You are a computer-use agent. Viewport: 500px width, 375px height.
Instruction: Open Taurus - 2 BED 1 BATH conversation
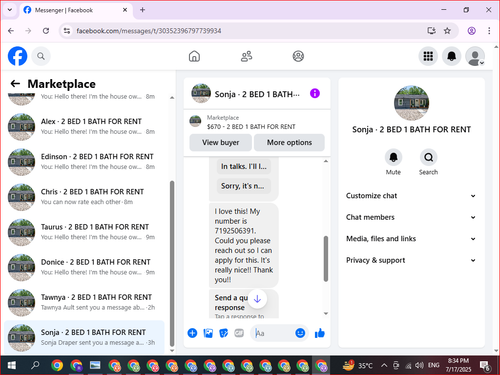(x=85, y=232)
